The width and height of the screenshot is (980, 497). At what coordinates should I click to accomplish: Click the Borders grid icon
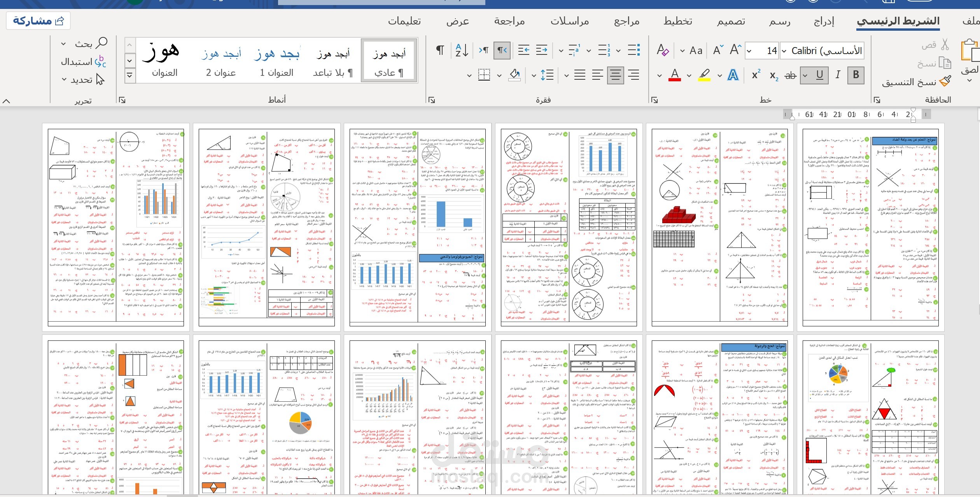[484, 75]
